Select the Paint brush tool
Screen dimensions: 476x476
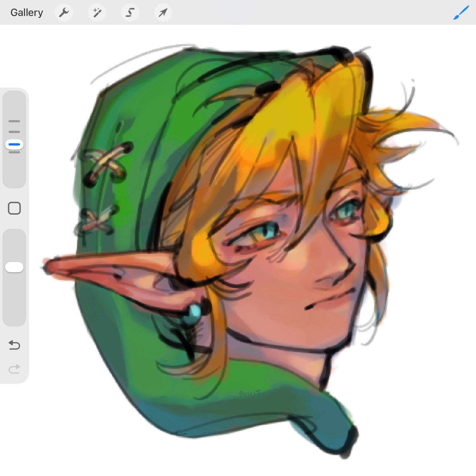pos(461,13)
